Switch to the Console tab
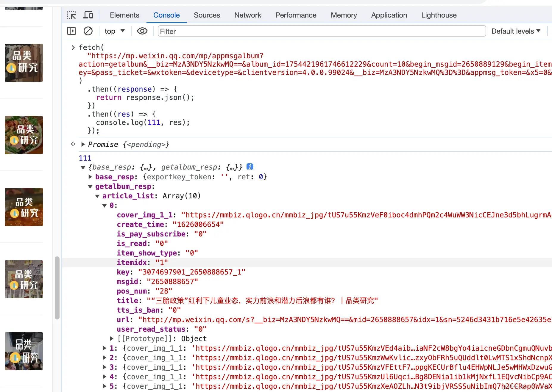The width and height of the screenshot is (552, 392). (x=166, y=15)
